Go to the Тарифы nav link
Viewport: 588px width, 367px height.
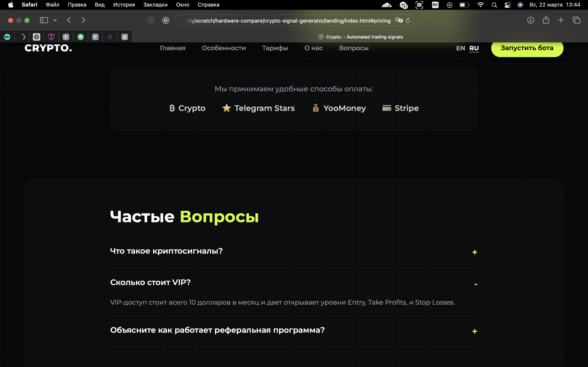[275, 48]
